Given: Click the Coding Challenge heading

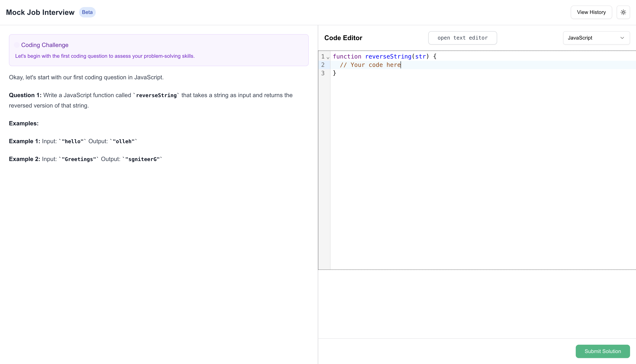Looking at the screenshot, I should point(45,45).
